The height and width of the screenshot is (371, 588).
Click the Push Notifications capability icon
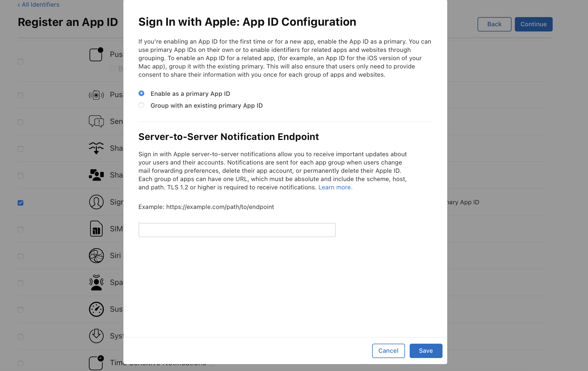[x=96, y=54]
